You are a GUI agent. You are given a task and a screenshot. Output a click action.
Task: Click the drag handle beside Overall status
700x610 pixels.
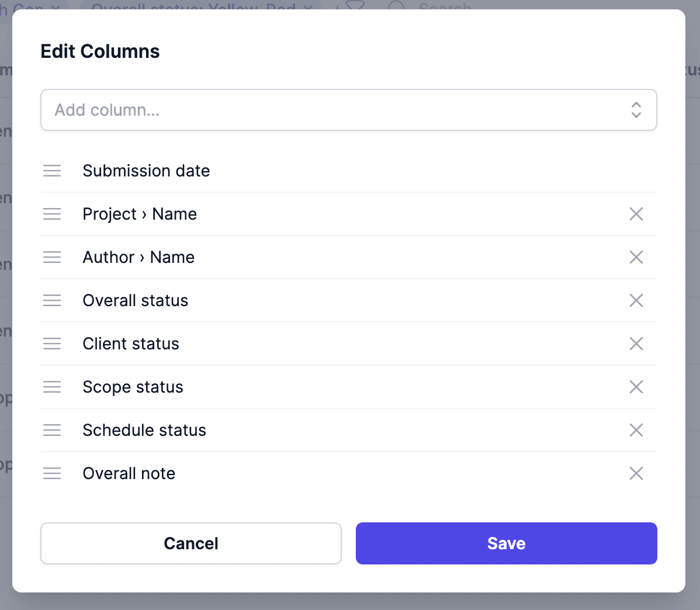[x=52, y=300]
